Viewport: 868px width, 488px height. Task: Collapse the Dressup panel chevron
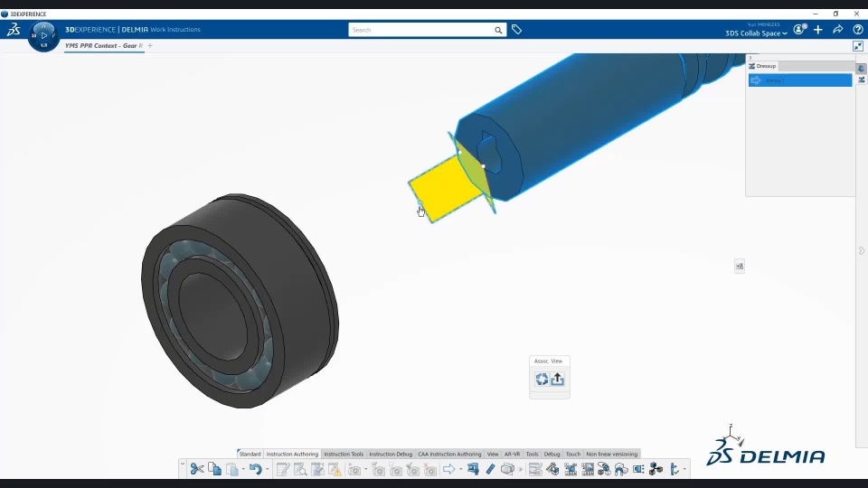750,58
